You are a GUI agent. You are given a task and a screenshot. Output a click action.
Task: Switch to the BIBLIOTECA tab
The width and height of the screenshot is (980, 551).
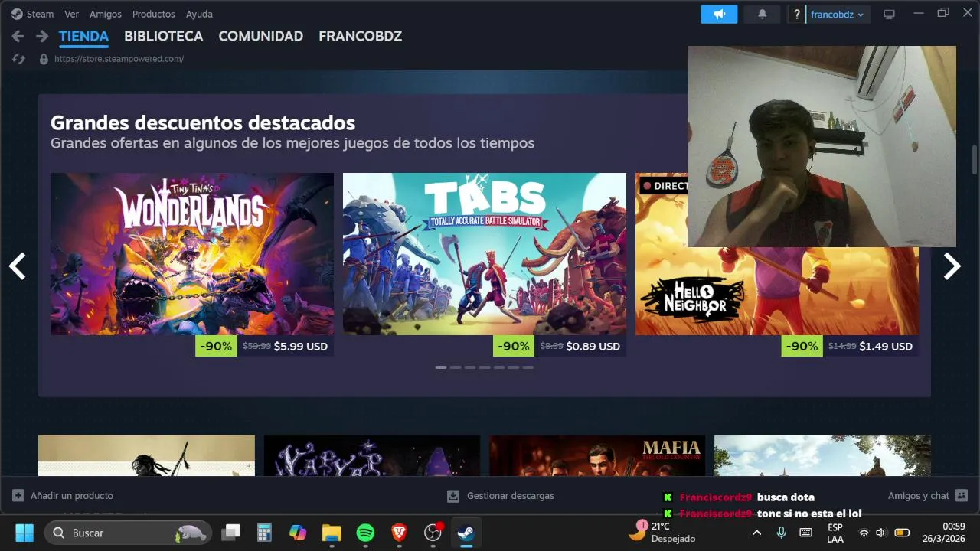[x=163, y=36]
